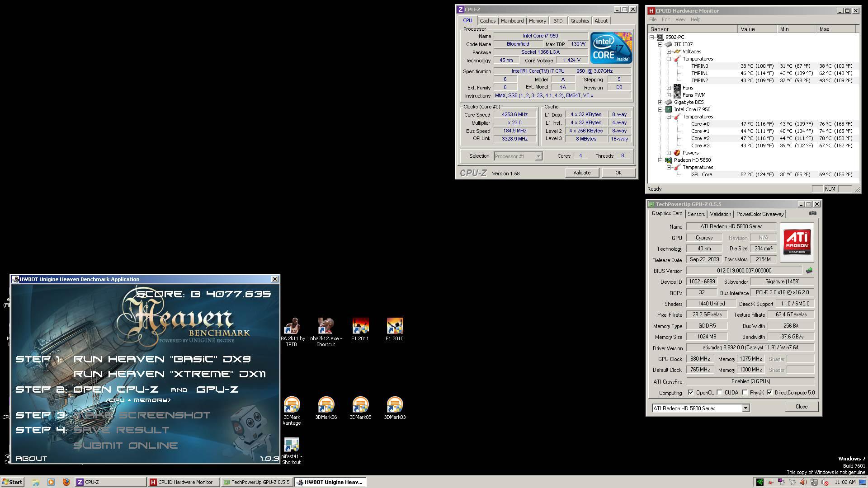Switch to the Caches tab in CPU-Z

[x=488, y=21]
